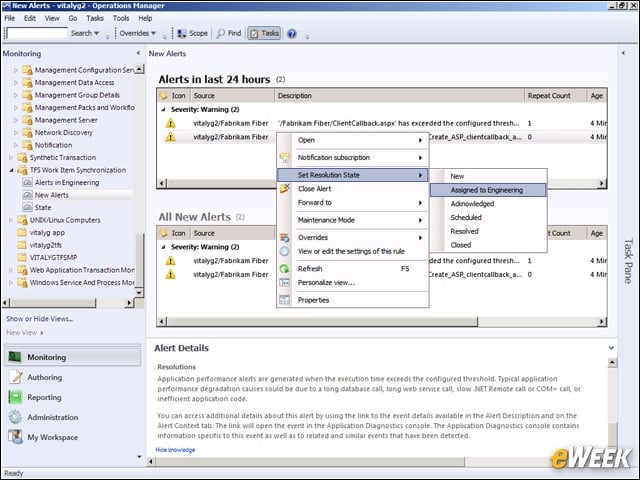Select Resolved in the submenu
The height and width of the screenshot is (480, 640).
464,231
